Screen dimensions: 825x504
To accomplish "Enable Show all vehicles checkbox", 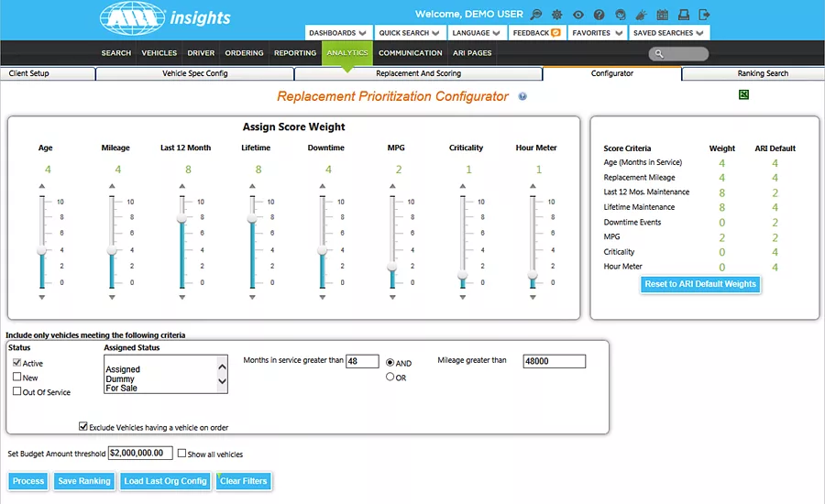I will point(181,453).
